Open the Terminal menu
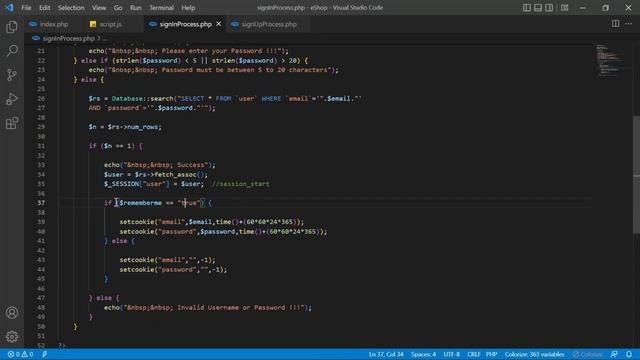The width and height of the screenshot is (640, 360). (x=161, y=8)
